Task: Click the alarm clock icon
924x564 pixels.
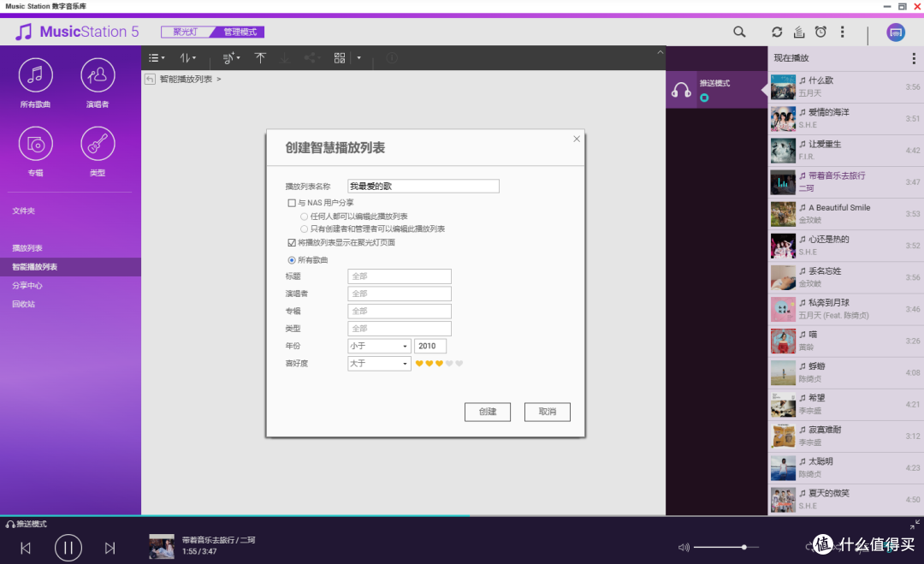Action: coord(820,32)
